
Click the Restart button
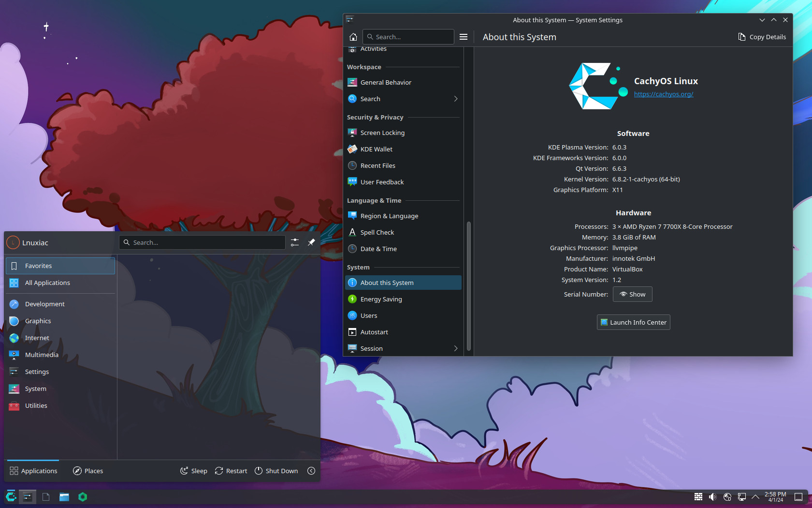click(x=231, y=471)
